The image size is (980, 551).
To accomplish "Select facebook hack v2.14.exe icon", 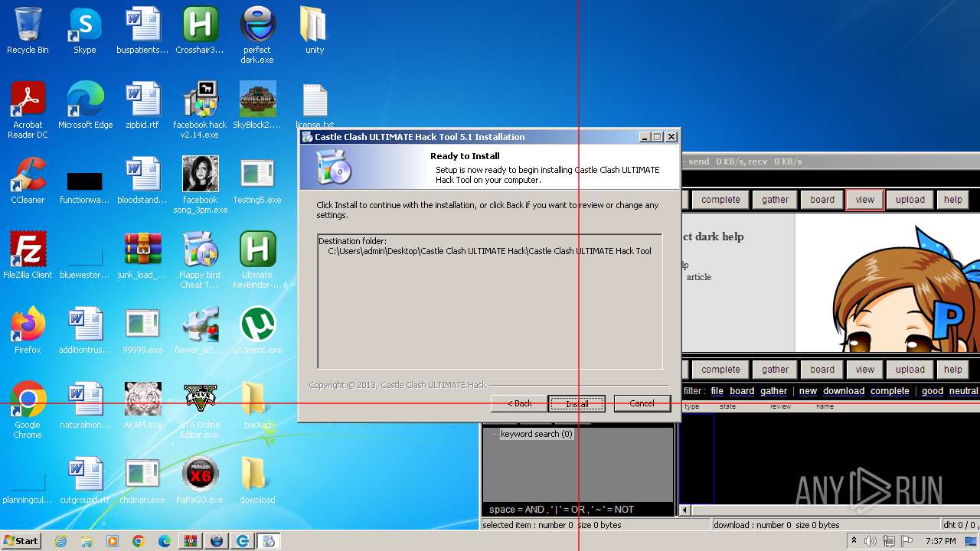I will [x=200, y=110].
